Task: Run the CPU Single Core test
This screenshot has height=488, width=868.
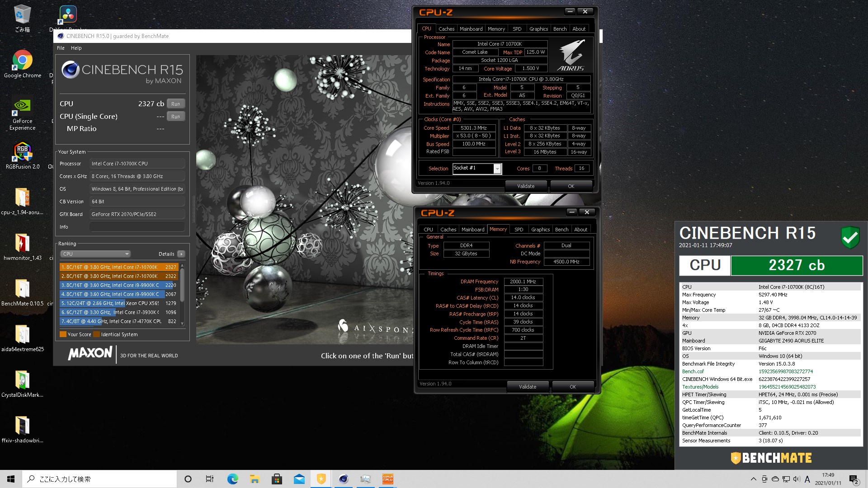Action: coord(175,117)
